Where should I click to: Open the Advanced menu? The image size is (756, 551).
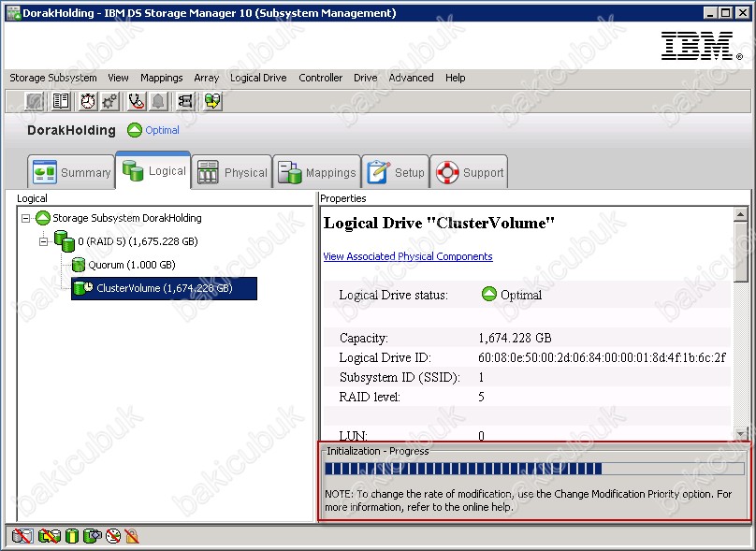click(x=412, y=78)
